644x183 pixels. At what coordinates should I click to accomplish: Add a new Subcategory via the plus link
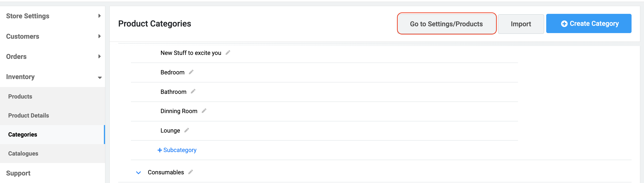pyautogui.click(x=177, y=150)
